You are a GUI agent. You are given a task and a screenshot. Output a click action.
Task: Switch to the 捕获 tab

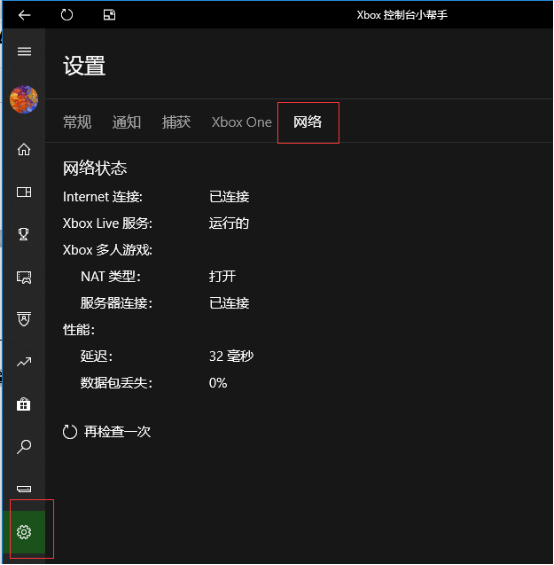(176, 122)
